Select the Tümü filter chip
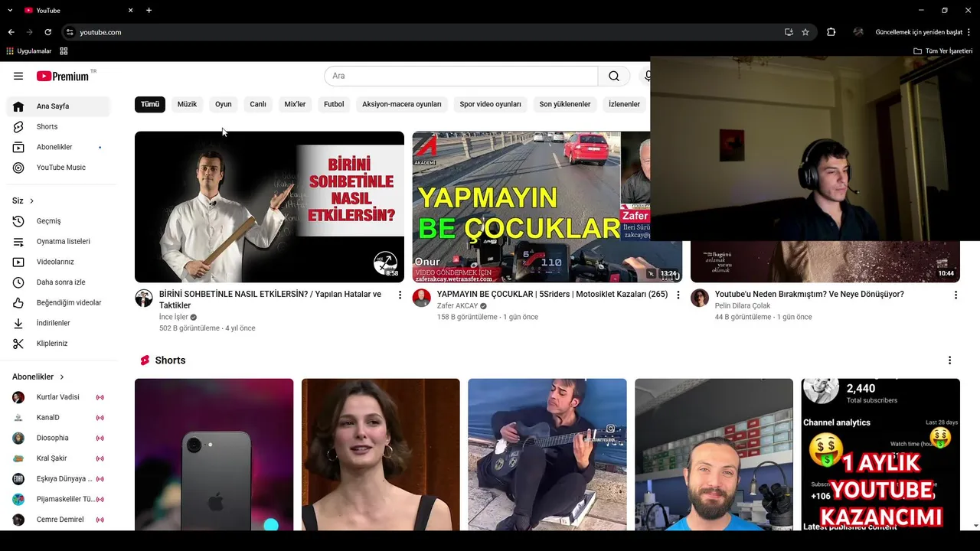The width and height of the screenshot is (980, 551). [150, 104]
